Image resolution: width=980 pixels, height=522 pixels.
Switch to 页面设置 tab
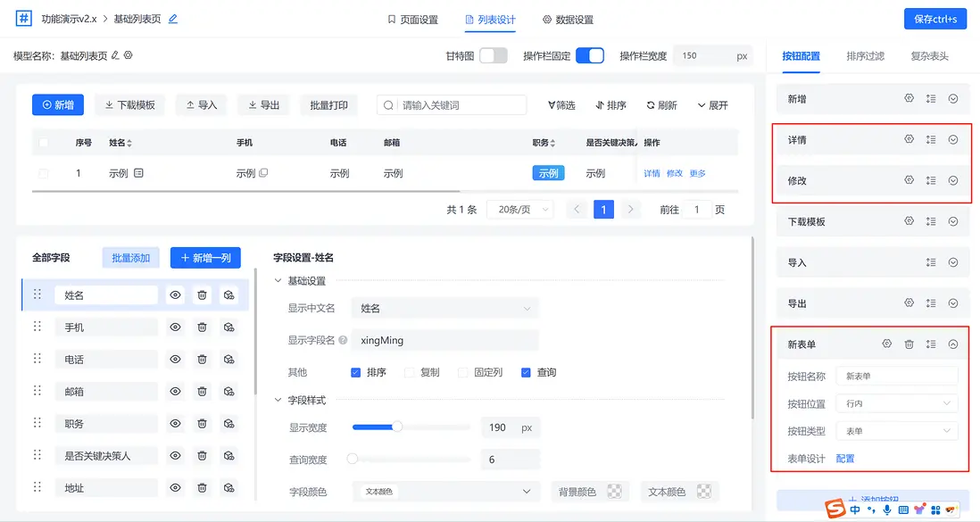413,20
